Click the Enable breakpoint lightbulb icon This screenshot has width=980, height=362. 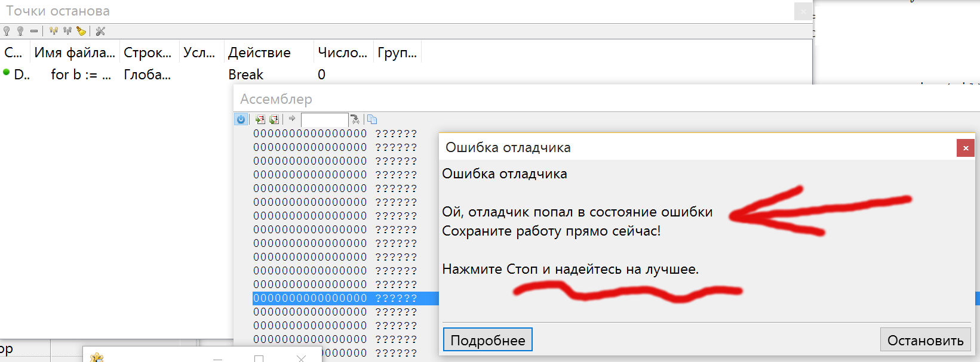click(7, 31)
